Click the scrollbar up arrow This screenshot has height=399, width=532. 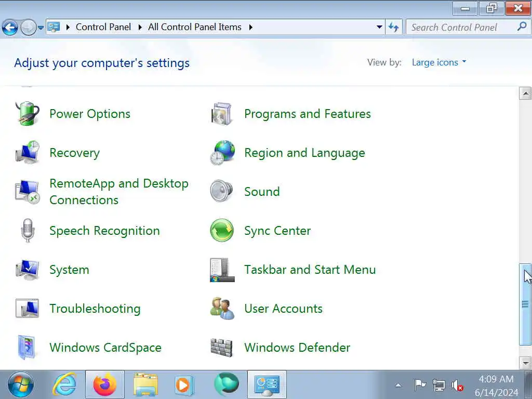[525, 94]
